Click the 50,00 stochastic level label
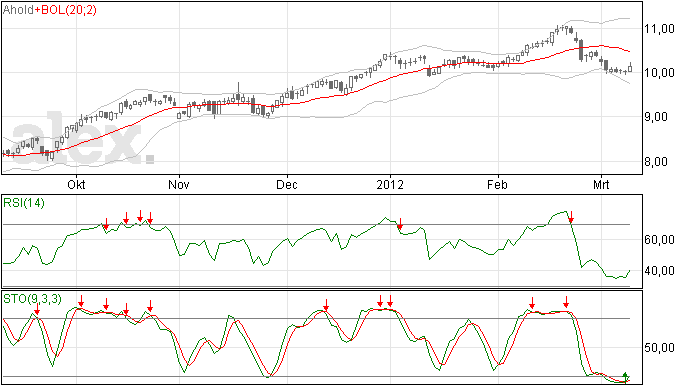The width and height of the screenshot is (690, 387). pos(659,348)
